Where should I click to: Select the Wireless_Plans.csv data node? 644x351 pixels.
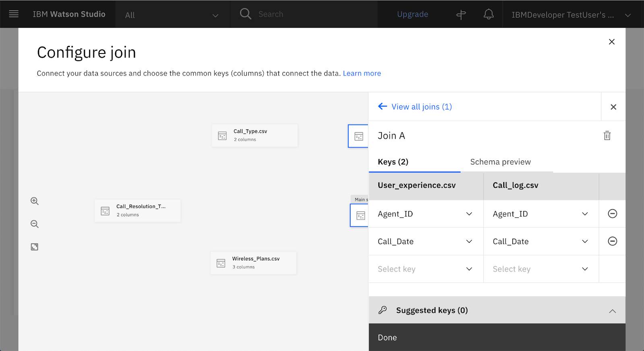pyautogui.click(x=253, y=263)
